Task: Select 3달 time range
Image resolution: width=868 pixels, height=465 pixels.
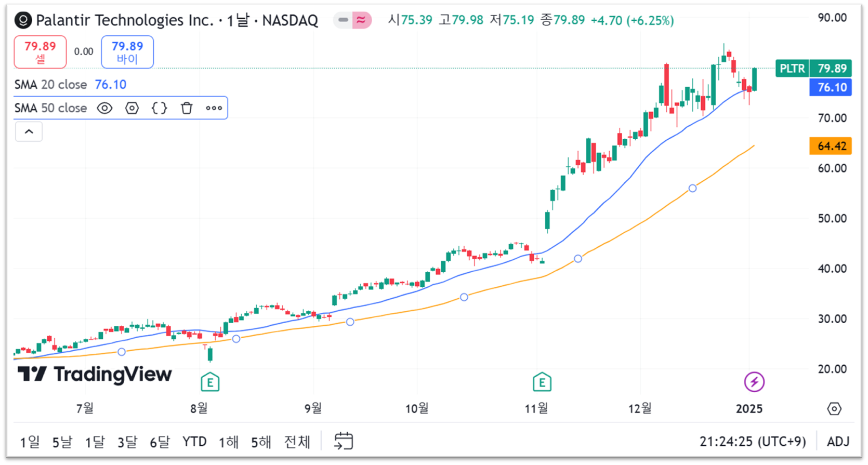Action: (127, 442)
